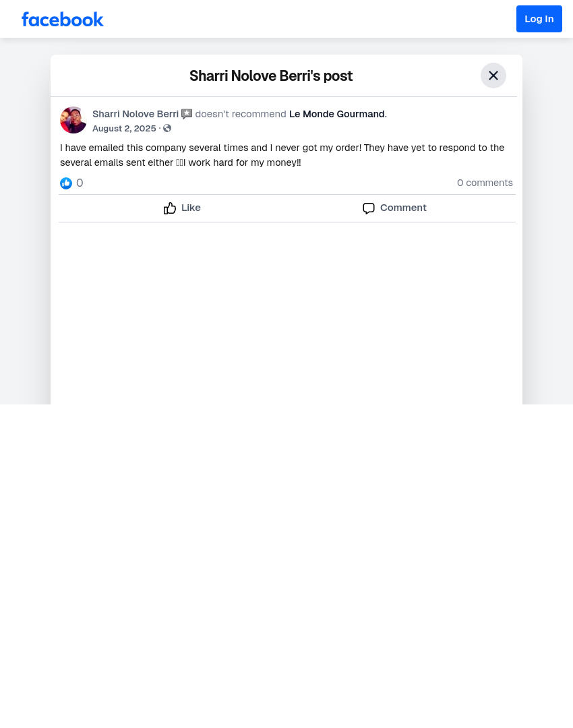Close Sharri Nolove Berri's post dialog
This screenshot has height=728, width=573.
tap(493, 75)
